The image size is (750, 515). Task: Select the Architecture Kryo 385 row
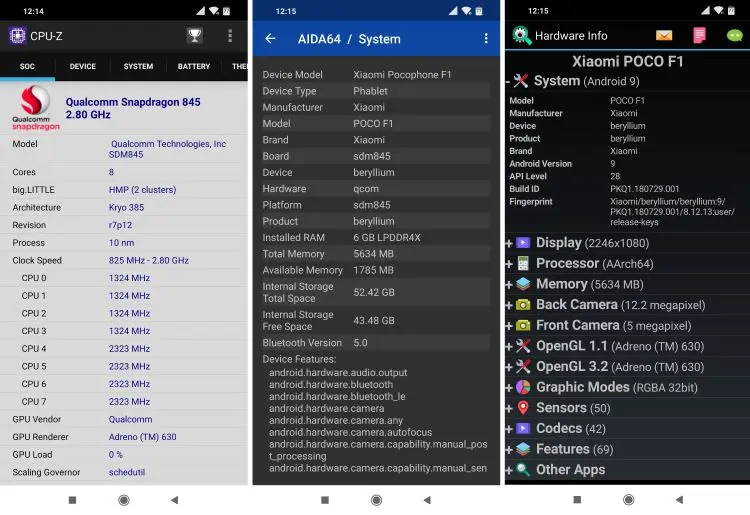[x=124, y=208]
